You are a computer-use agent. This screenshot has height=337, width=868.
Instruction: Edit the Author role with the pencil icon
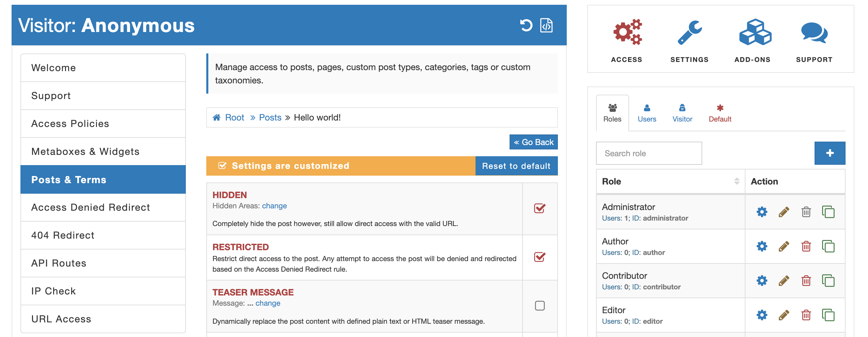784,246
